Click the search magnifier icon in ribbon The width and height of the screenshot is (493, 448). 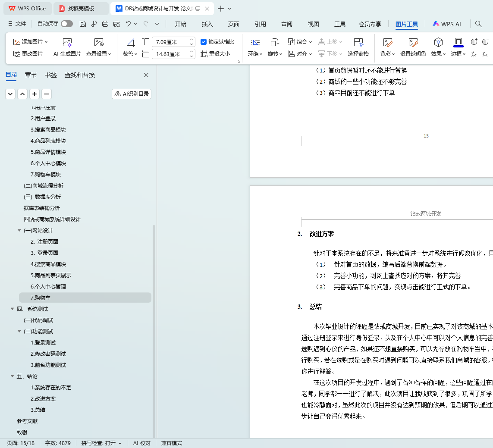(x=478, y=24)
